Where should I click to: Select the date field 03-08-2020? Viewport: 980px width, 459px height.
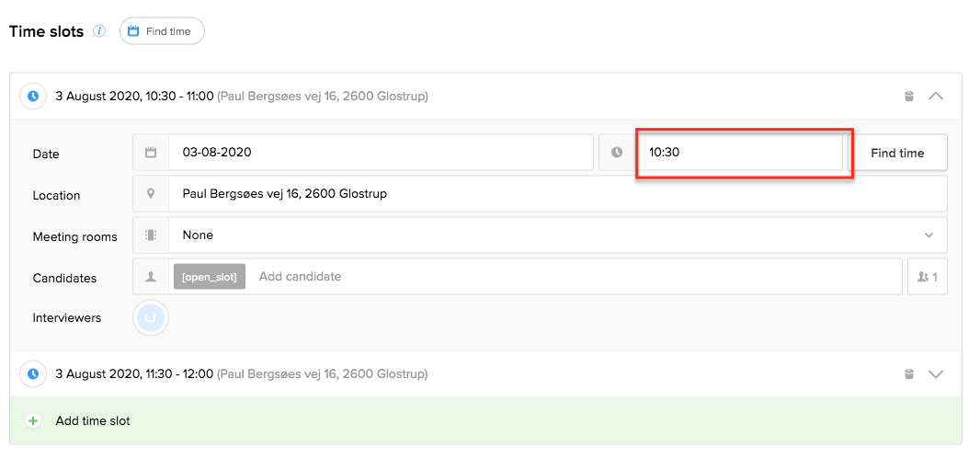coord(381,152)
